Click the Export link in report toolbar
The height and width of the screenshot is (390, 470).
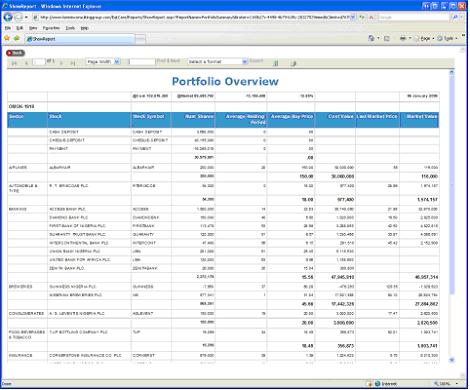(x=256, y=61)
